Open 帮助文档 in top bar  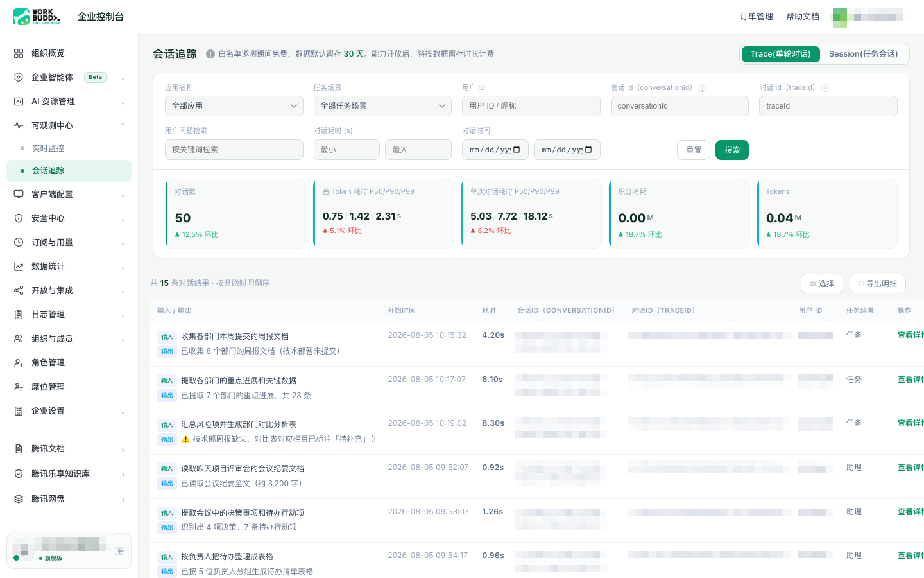(803, 17)
